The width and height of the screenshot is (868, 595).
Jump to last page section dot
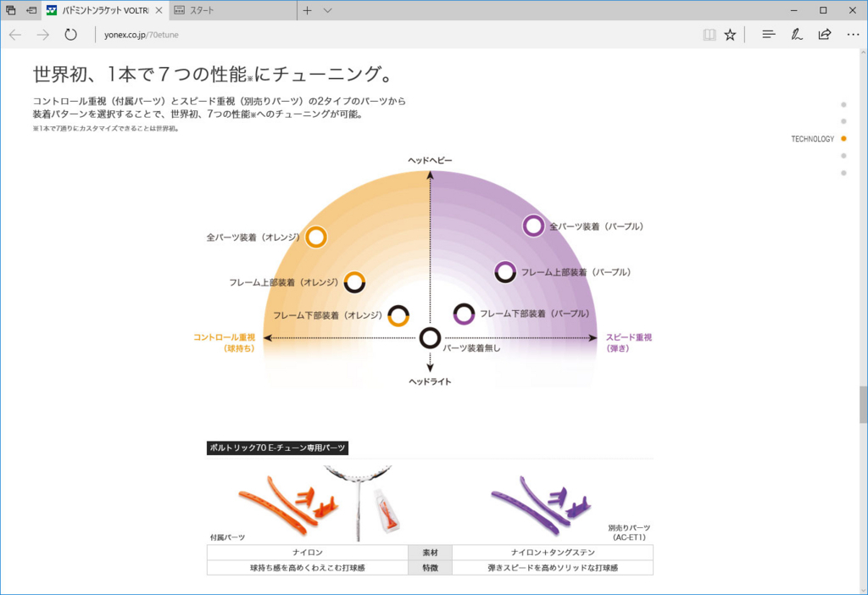[x=843, y=173]
